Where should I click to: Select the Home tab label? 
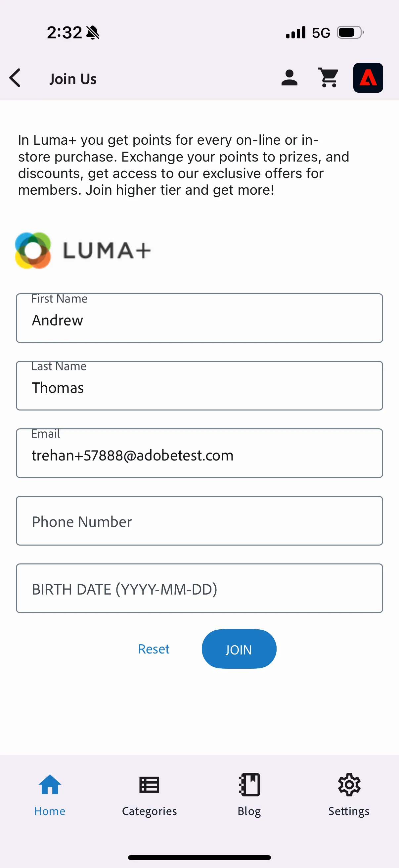pos(50,811)
